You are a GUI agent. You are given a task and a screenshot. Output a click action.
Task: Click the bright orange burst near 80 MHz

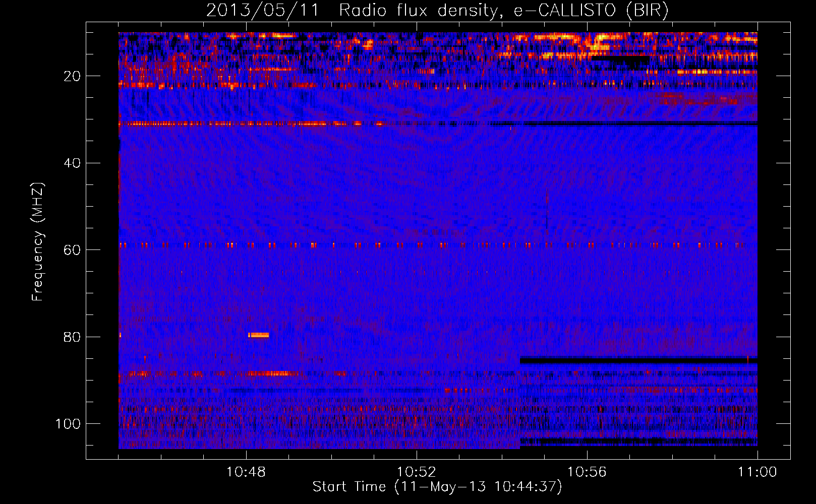pos(258,335)
